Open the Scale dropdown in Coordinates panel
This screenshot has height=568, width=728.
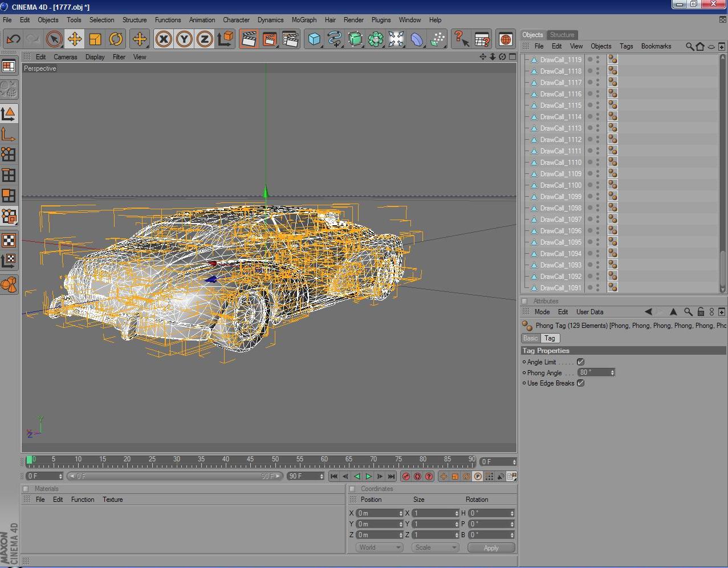[434, 547]
